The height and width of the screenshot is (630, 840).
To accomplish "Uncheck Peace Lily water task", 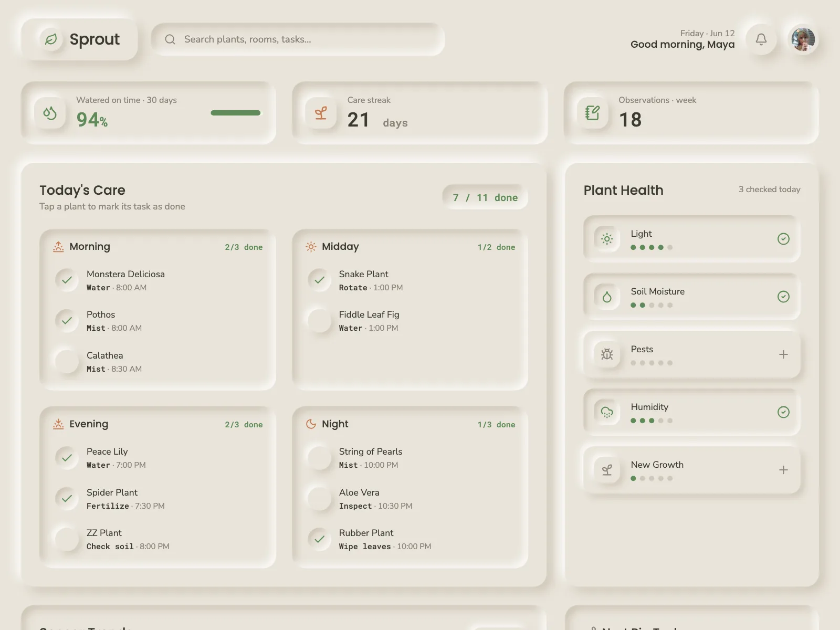I will coord(67,458).
